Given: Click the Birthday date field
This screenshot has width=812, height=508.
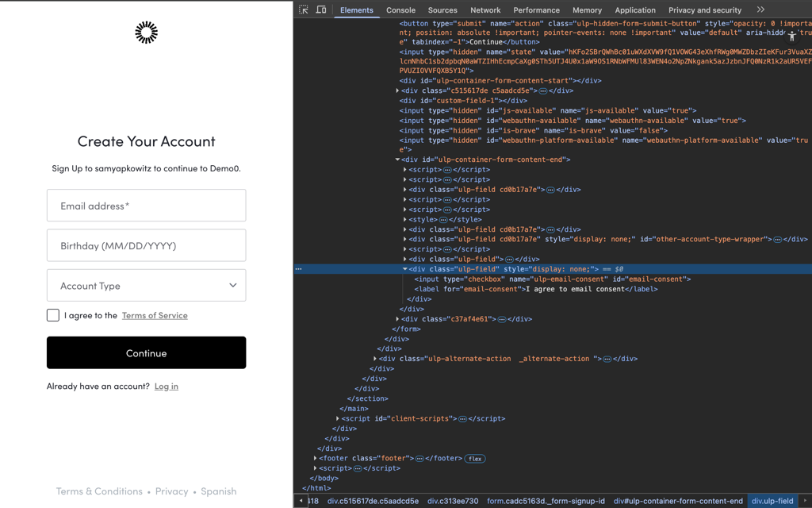Looking at the screenshot, I should click(146, 245).
